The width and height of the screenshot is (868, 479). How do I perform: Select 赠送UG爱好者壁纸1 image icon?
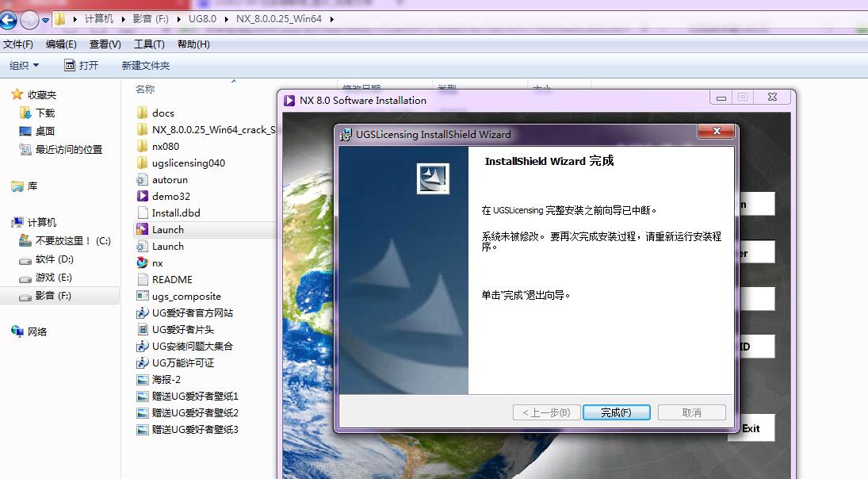[x=142, y=396]
